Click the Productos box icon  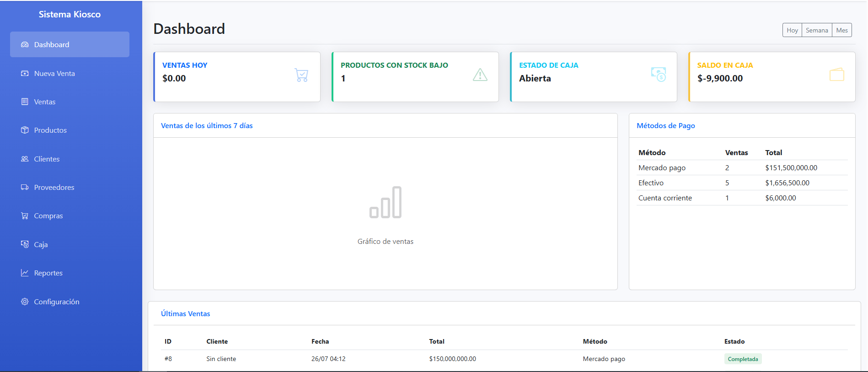25,130
